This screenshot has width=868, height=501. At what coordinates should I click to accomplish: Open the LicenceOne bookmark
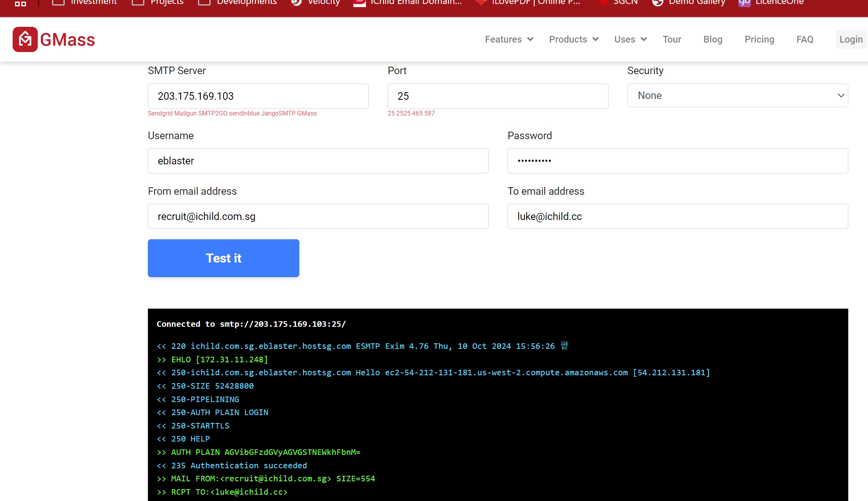(771, 2)
